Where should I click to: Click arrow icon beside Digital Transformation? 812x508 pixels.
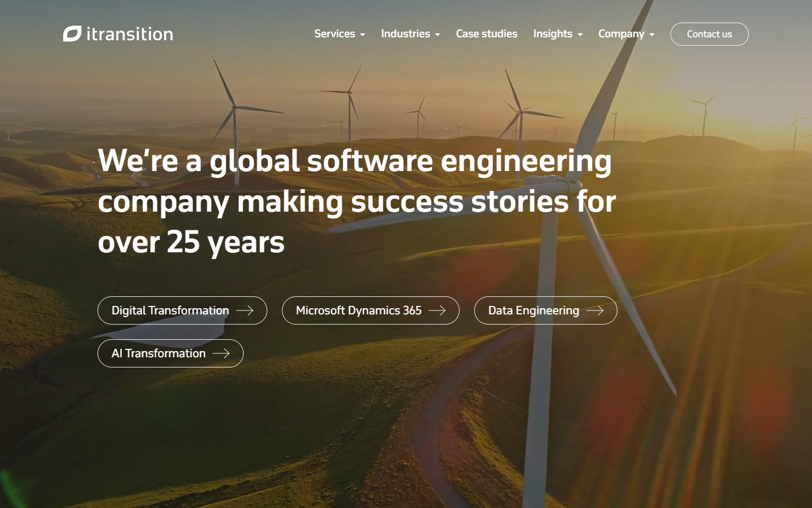245,310
